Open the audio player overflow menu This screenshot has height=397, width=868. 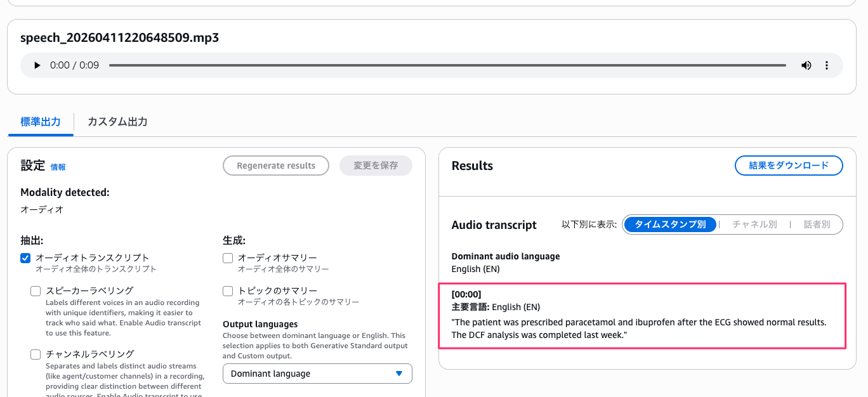[827, 65]
